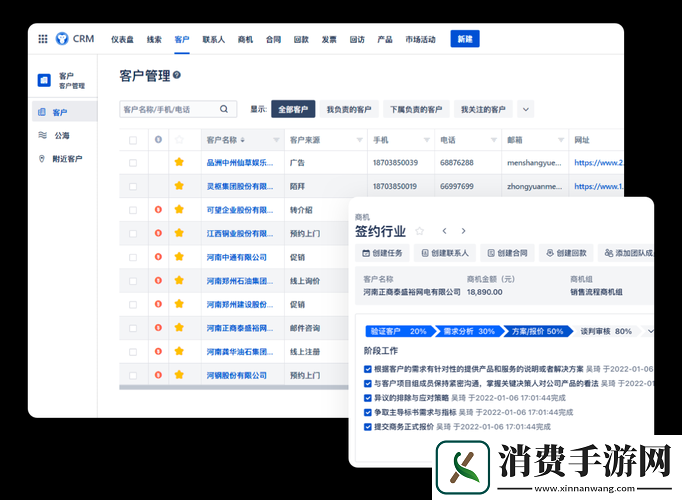The height and width of the screenshot is (500, 682).
Task: Unstar the 灵枢集团股份有限 customer
Action: tap(179, 186)
